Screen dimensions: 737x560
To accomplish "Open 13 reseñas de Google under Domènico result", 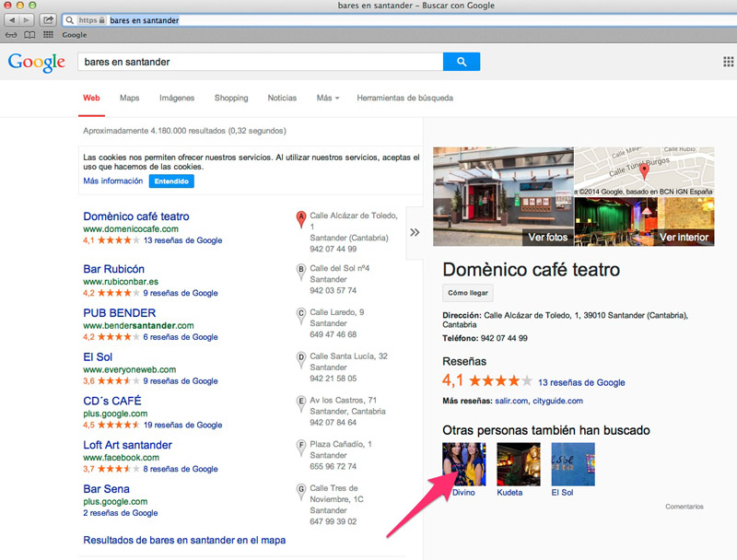I will 182,240.
